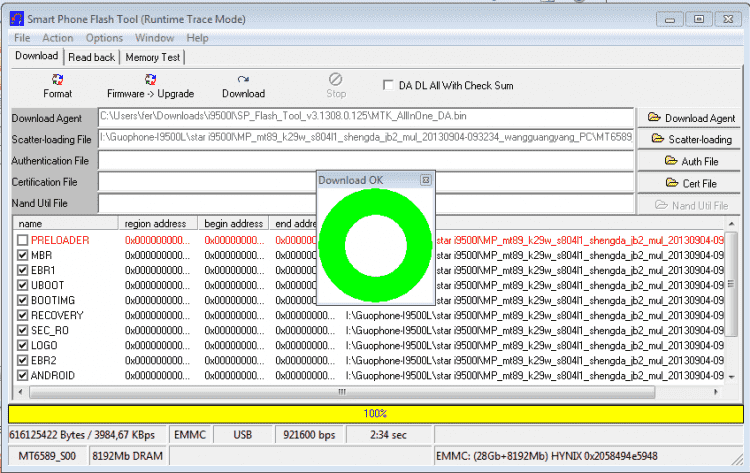Close the Download OK popup
This screenshot has height=473, width=750.
tap(425, 180)
